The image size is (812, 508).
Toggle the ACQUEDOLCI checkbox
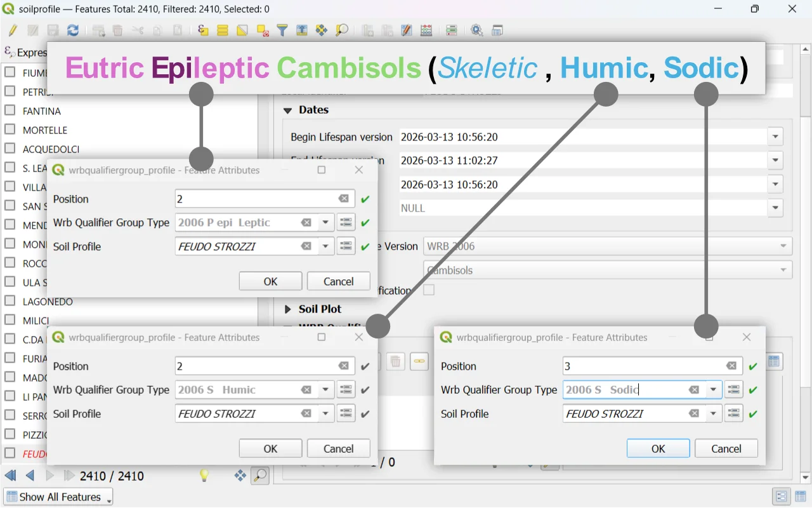point(10,149)
